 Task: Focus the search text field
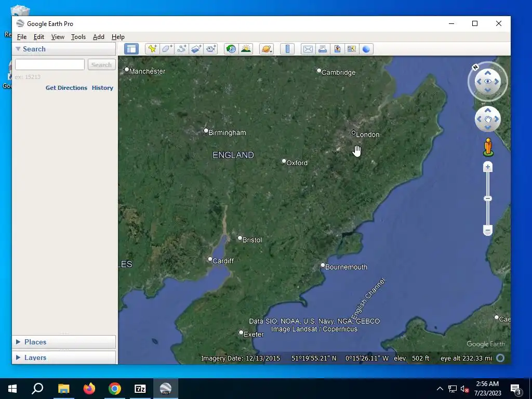point(50,64)
